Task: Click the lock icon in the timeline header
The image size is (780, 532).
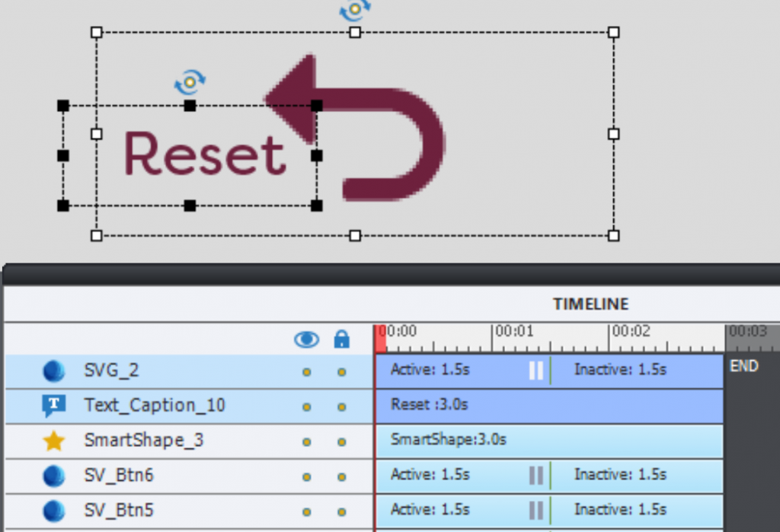Action: click(x=341, y=339)
